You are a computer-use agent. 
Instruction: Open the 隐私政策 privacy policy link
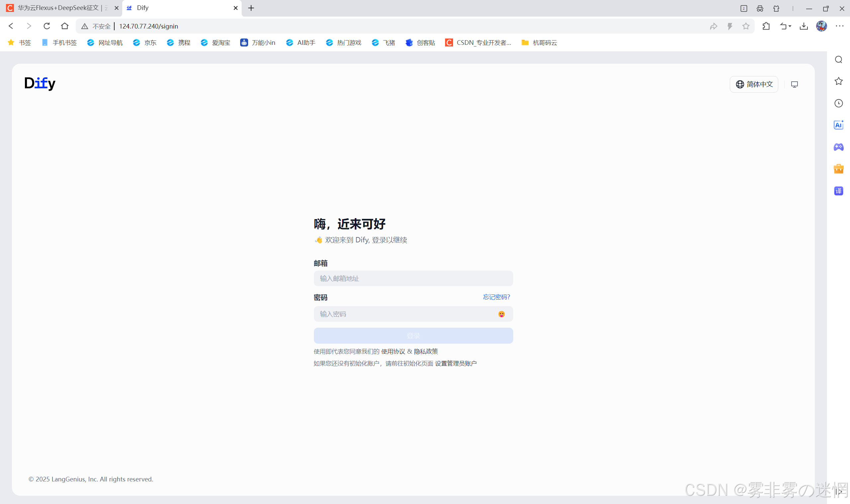[426, 352]
